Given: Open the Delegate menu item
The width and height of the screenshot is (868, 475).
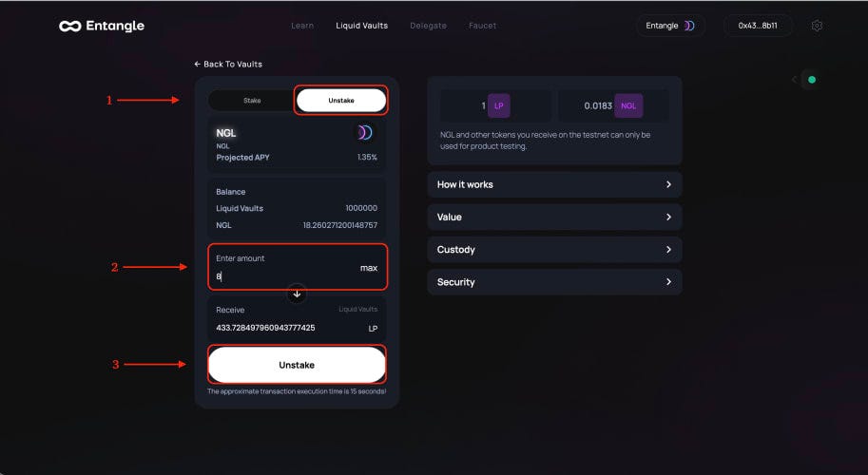Looking at the screenshot, I should coord(428,26).
